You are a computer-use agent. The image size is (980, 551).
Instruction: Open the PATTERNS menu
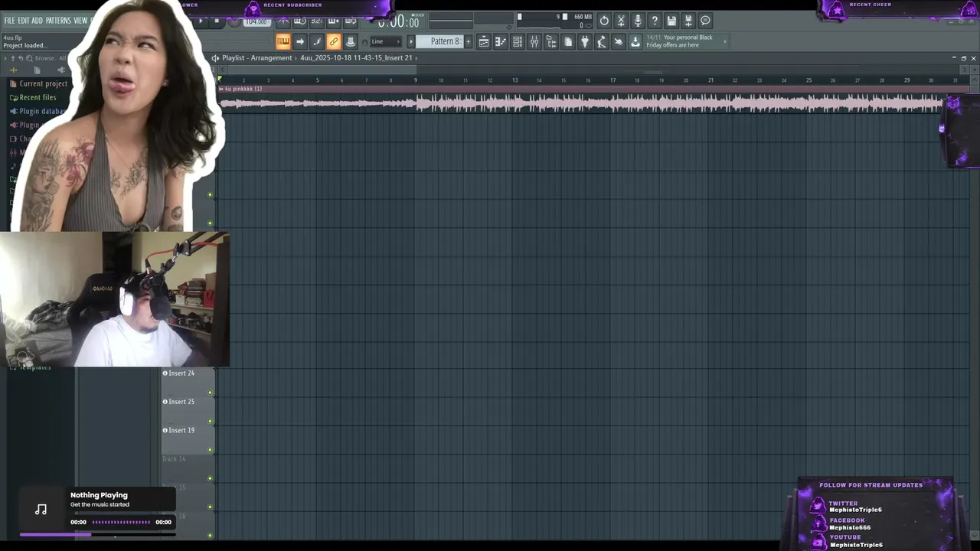pyautogui.click(x=58, y=21)
